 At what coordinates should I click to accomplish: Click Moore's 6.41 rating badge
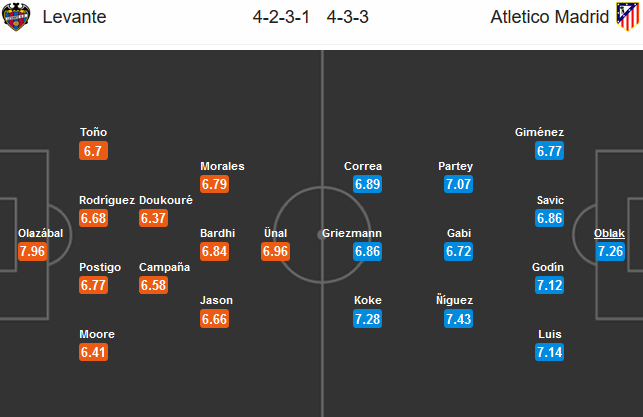click(95, 352)
